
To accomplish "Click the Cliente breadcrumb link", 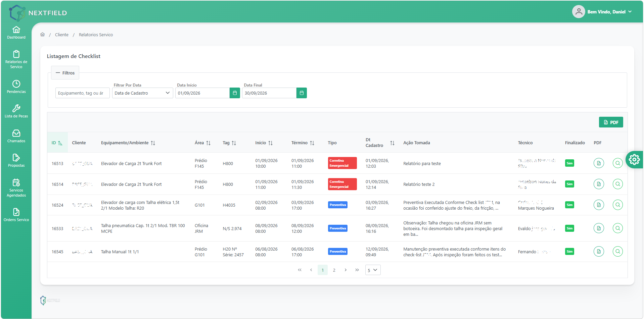I will (62, 35).
